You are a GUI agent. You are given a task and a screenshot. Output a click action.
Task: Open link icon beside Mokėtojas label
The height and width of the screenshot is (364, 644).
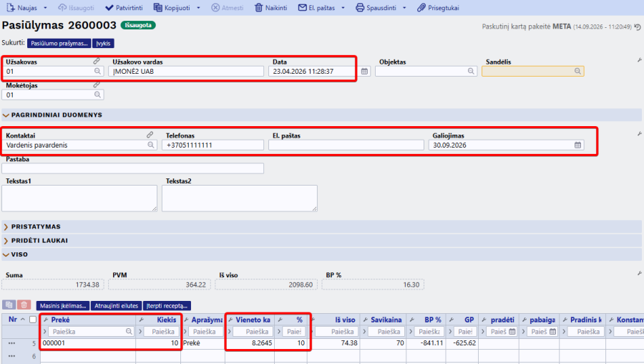(x=97, y=85)
